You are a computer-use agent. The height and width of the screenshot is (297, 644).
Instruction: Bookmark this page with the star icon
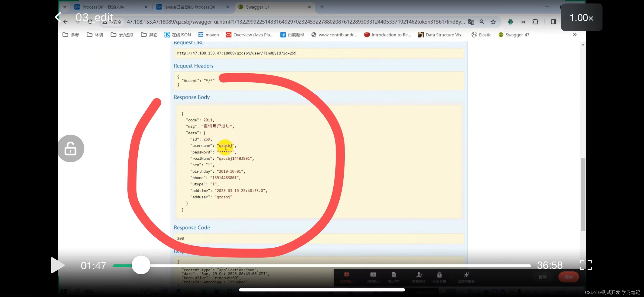click(493, 22)
